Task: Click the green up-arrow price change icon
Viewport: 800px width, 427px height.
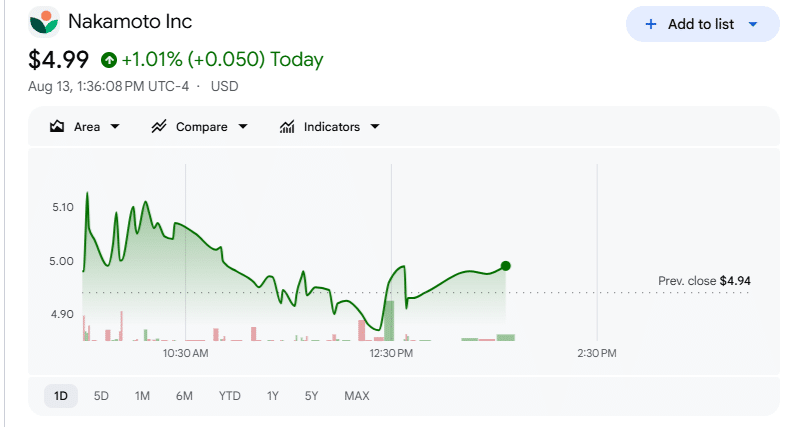Action: [109, 60]
